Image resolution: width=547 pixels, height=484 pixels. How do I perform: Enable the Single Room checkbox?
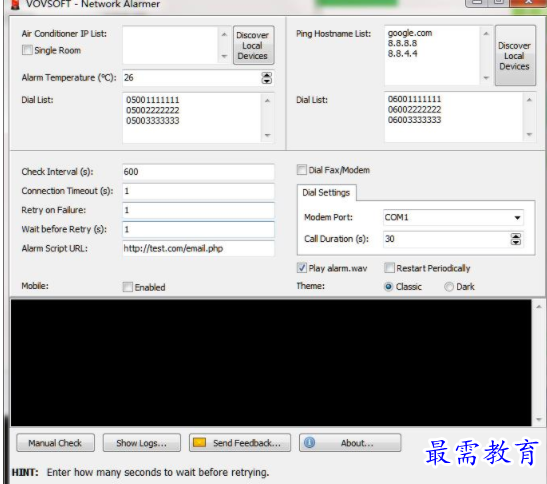(27, 50)
